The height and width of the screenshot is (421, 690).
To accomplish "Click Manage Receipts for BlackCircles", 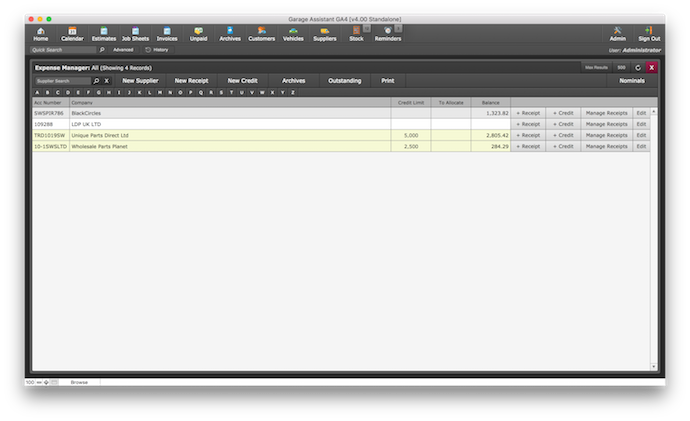I will (606, 113).
